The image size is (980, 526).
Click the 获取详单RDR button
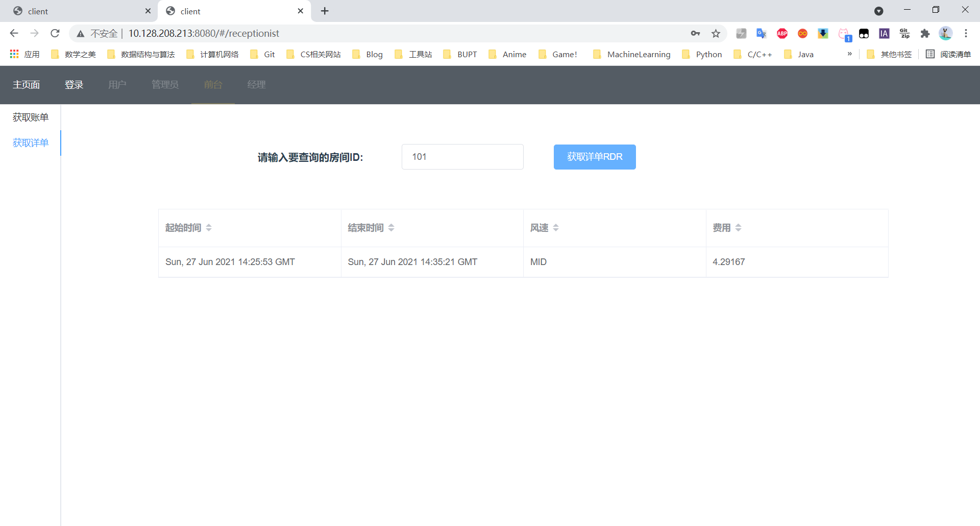click(594, 157)
